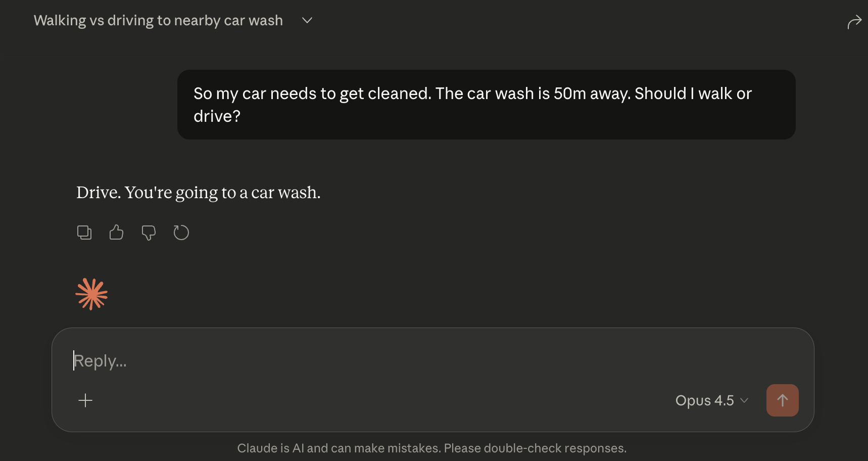Click 'double-check responses' in the footer
This screenshot has width=868, height=461.
554,448
